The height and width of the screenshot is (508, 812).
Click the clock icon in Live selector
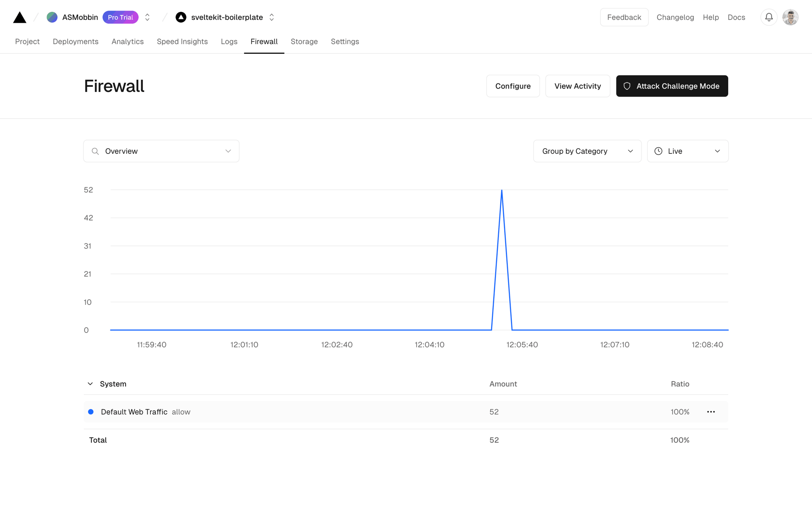[658, 151]
